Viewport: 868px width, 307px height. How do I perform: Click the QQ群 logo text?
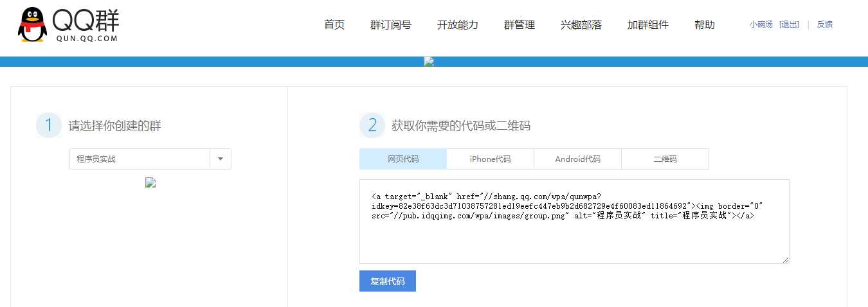coord(86,20)
